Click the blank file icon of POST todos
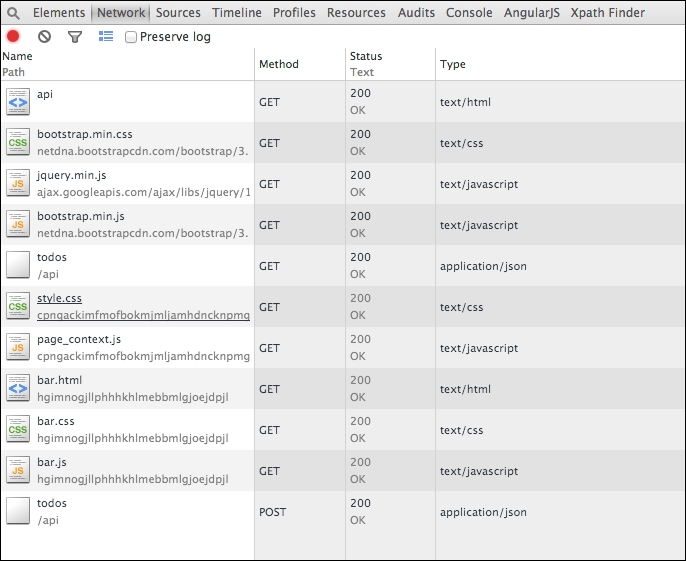Screen dimensions: 686x561 click(x=18, y=512)
